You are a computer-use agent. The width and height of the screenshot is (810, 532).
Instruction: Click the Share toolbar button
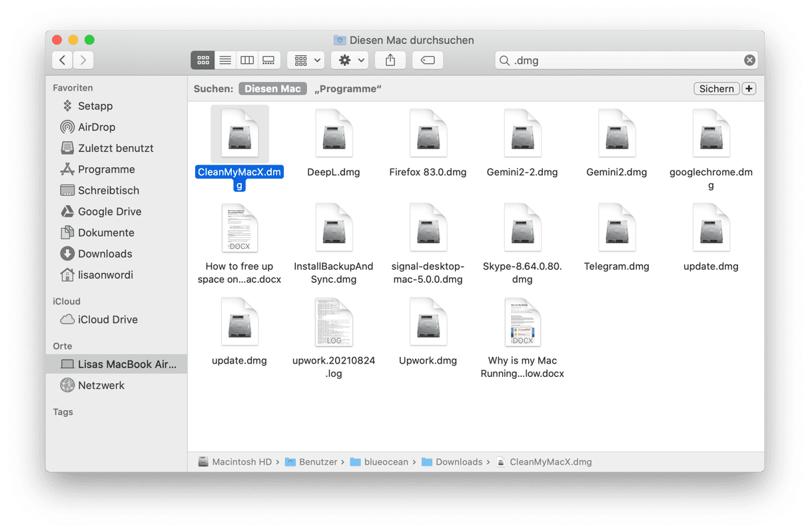(390, 60)
